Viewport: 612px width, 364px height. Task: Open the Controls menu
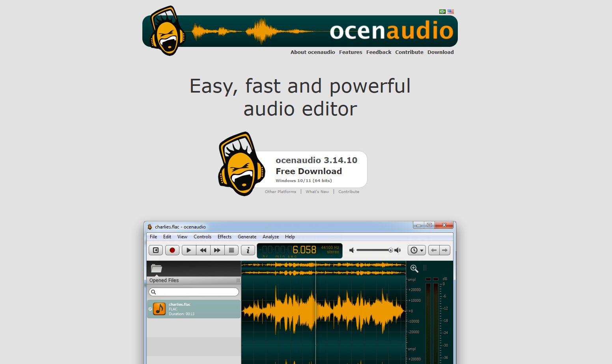click(202, 237)
